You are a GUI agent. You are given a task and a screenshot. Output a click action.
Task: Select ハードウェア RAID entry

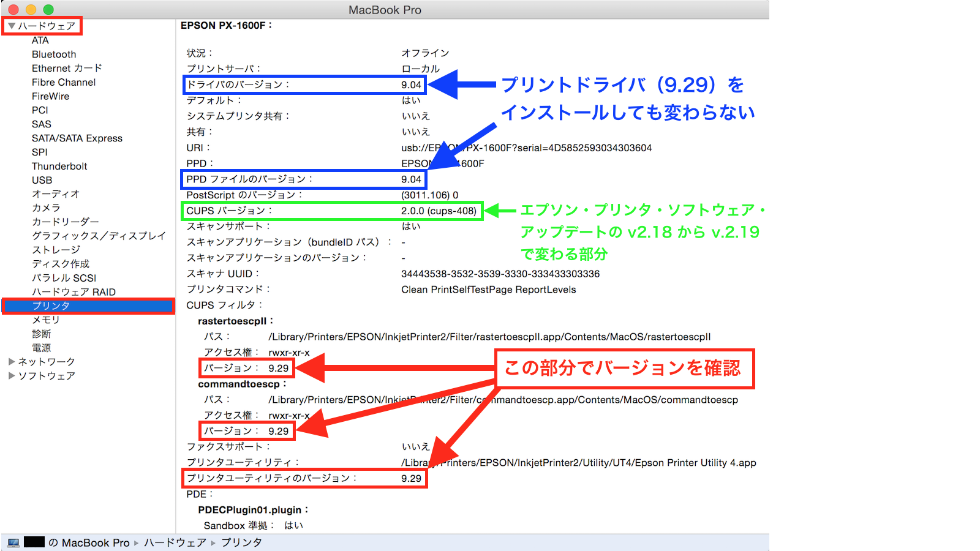click(73, 292)
